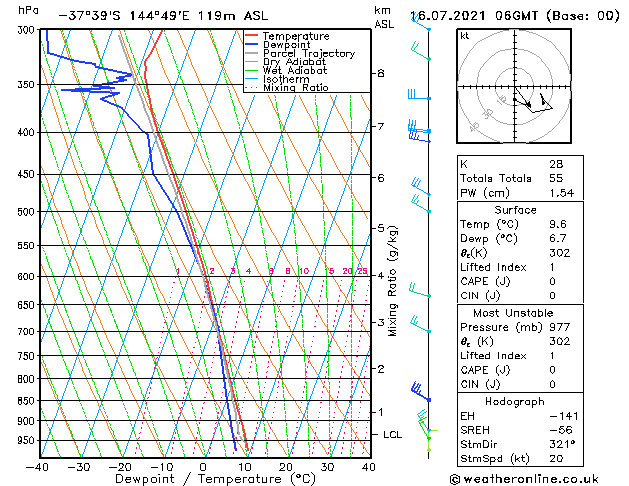629x486 pixels.
Task: Click the '8' km altitude label
Action: click(381, 73)
